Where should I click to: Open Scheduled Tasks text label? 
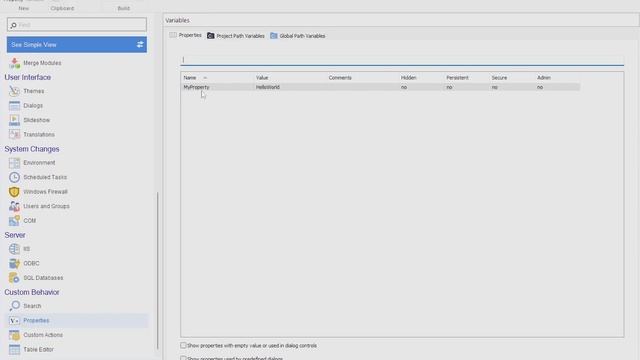tap(45, 177)
